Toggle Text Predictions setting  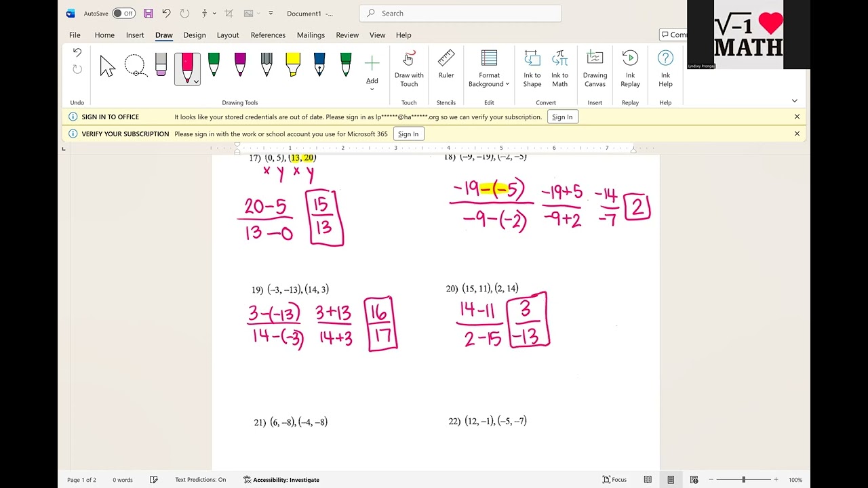201,480
